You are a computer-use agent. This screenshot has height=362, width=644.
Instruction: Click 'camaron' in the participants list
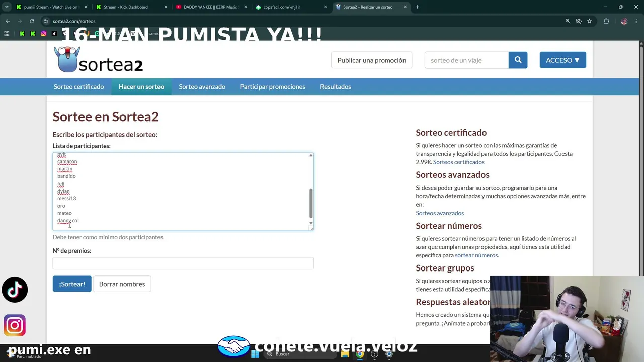pos(67,162)
